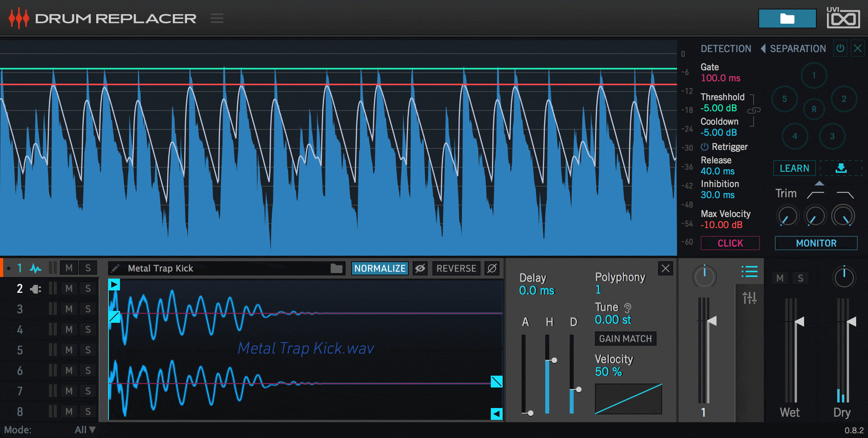Screen dimensions: 868x438
Task: Select the high-cut trim filter shape icon
Action: click(845, 194)
